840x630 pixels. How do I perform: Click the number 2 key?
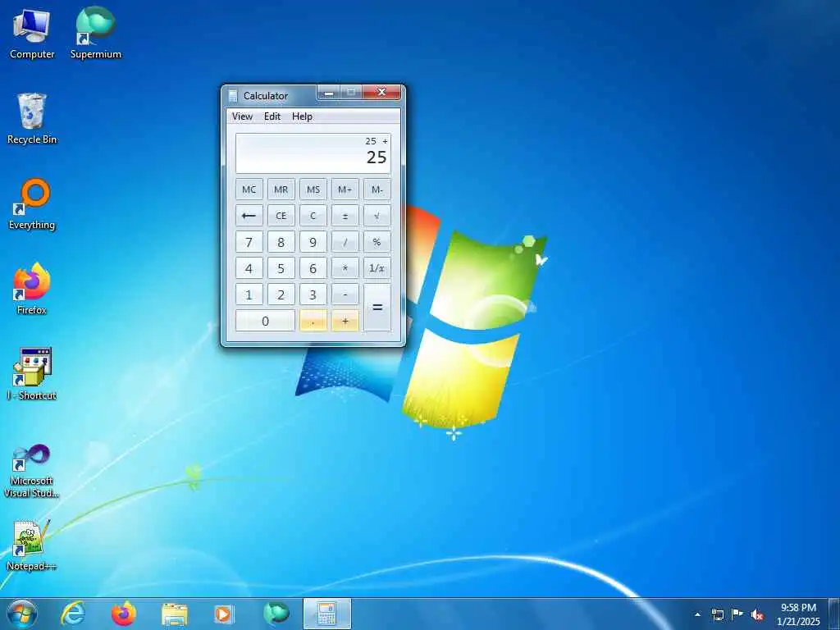(281, 294)
